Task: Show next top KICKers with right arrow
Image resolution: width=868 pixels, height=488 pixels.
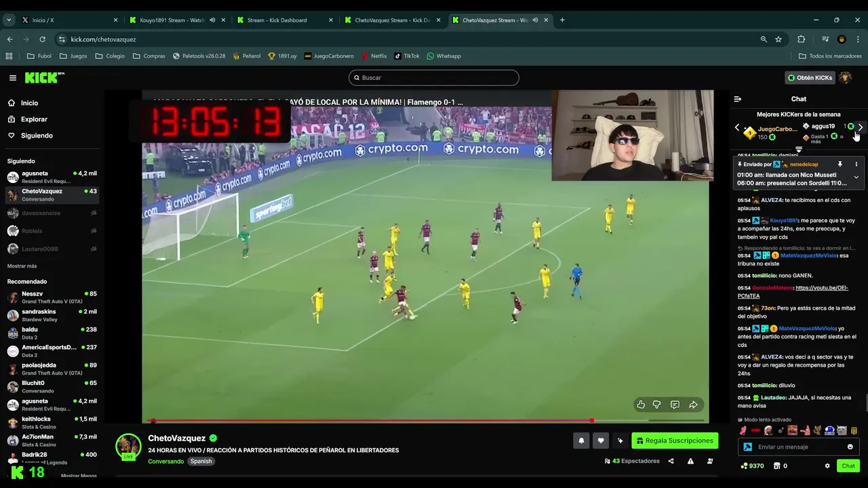Action: 861,127
